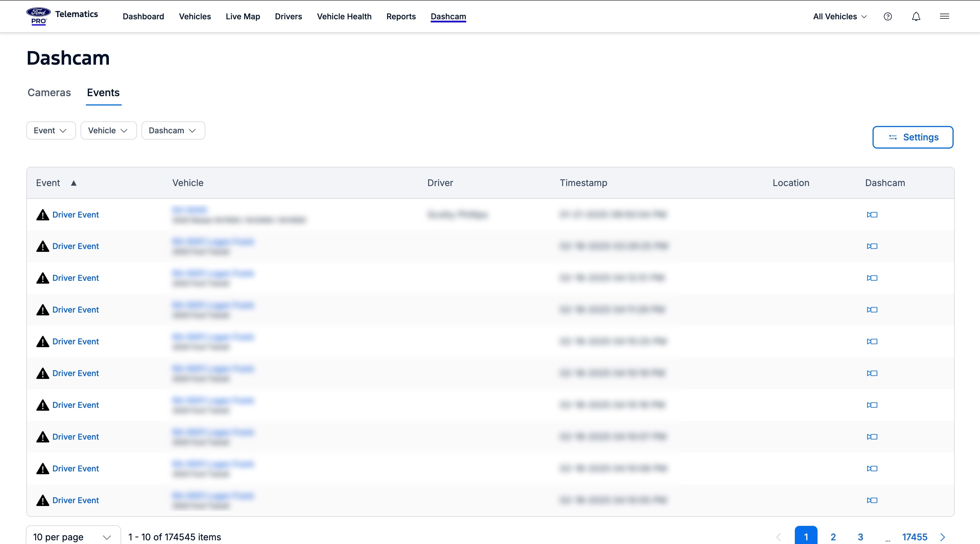Open the notifications bell
980x544 pixels.
(916, 16)
